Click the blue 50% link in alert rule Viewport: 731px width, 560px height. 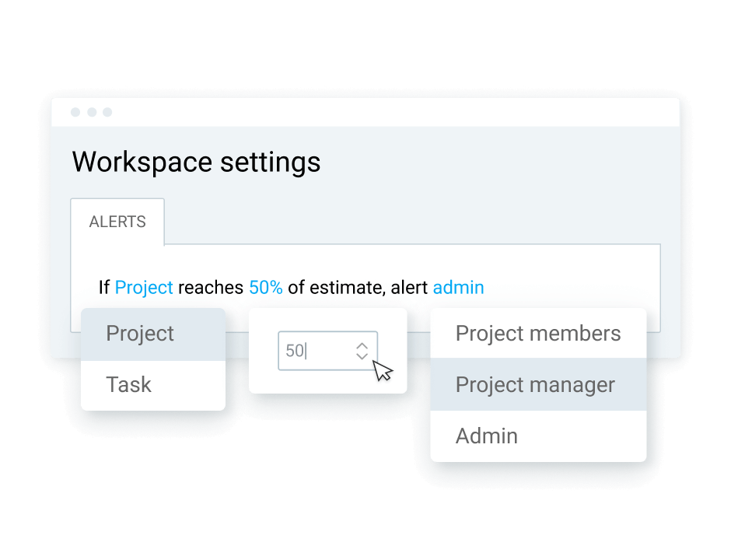coord(265,288)
